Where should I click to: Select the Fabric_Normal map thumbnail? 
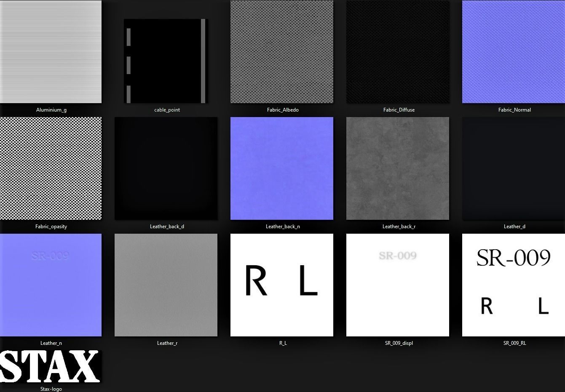click(x=514, y=52)
